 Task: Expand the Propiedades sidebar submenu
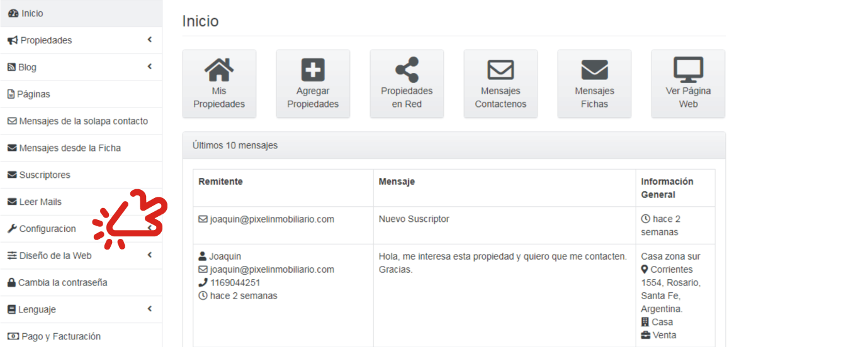[x=150, y=40]
